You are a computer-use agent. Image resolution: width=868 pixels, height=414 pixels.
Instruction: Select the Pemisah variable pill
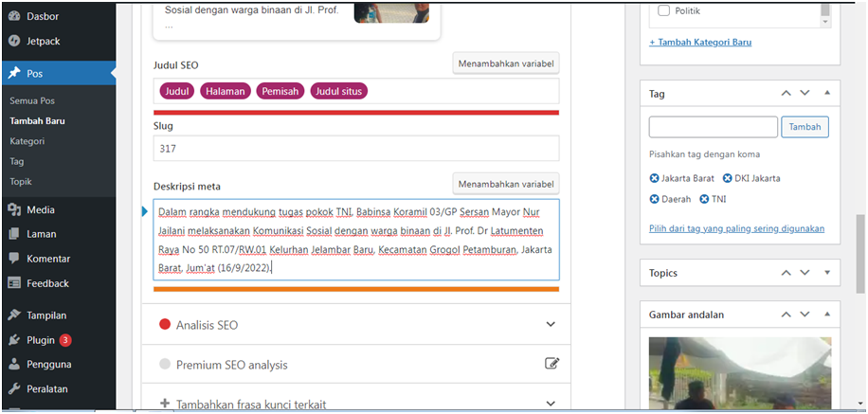click(280, 91)
